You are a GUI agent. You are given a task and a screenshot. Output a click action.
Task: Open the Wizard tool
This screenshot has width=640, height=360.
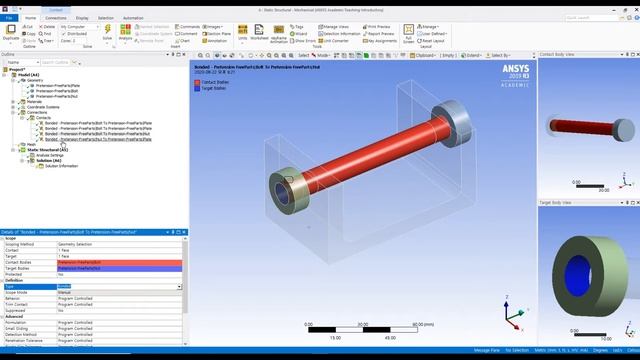[298, 33]
